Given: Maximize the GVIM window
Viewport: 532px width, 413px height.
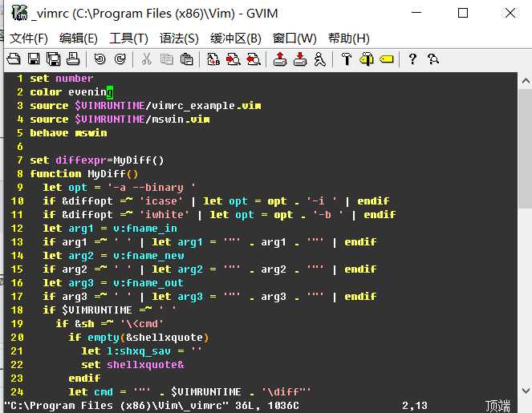Looking at the screenshot, I should coord(463,13).
